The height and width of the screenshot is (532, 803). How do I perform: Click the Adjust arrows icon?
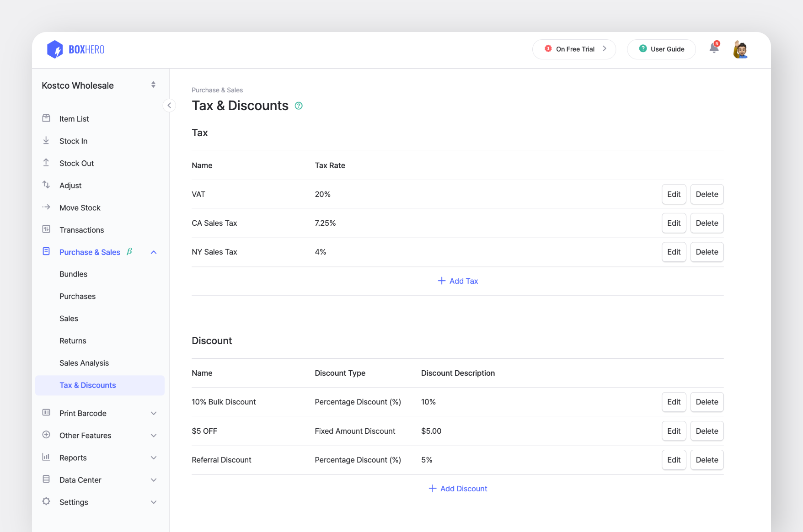pos(46,185)
